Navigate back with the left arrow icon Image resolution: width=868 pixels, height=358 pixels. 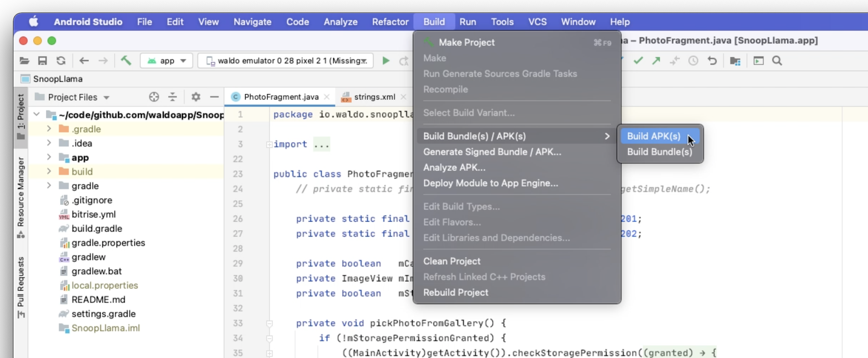pos(84,61)
